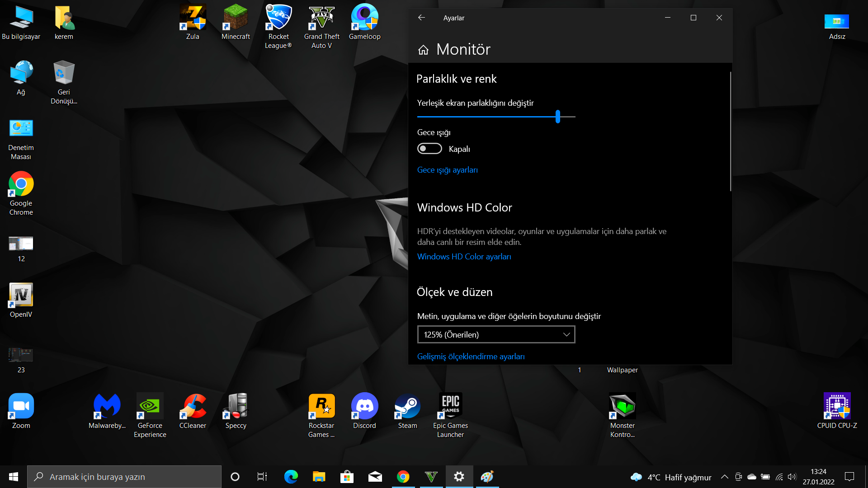
Task: Click the Epic Games Launcher icon
Action: (450, 406)
